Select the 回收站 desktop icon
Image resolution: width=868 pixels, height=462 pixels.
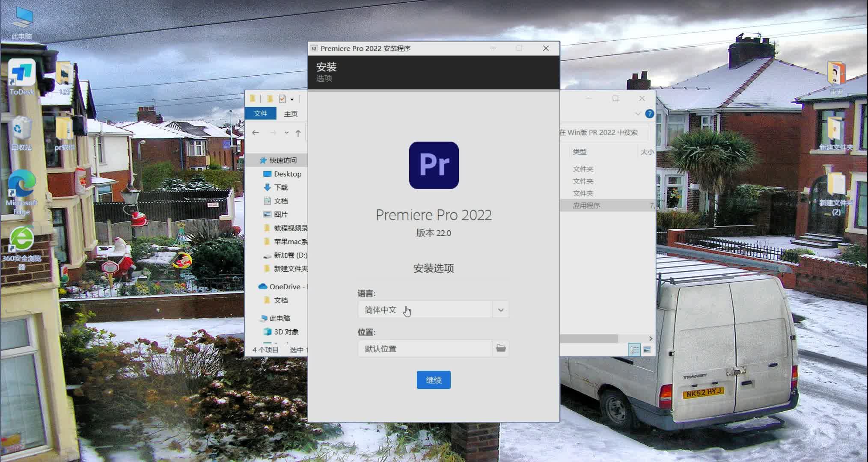coord(21,133)
